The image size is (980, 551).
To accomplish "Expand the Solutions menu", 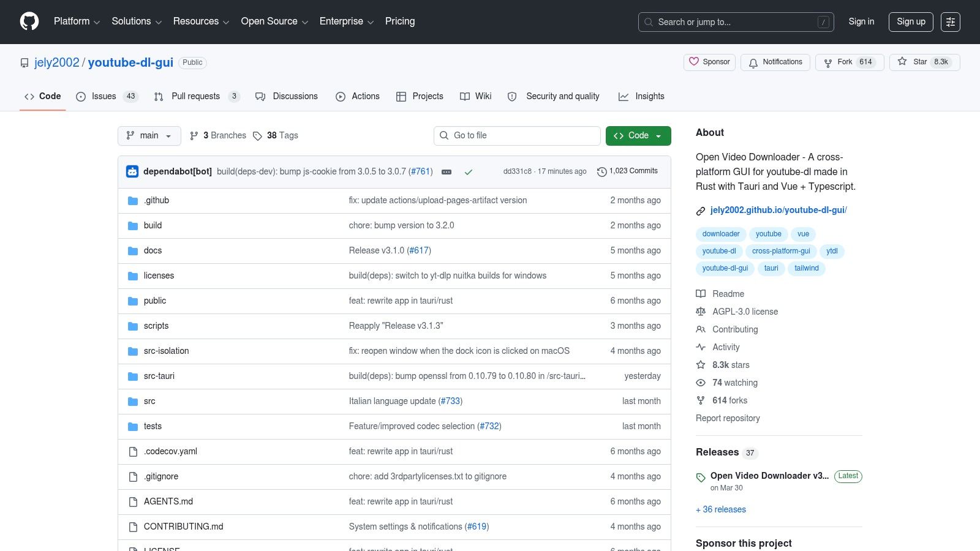I will pyautogui.click(x=137, y=21).
